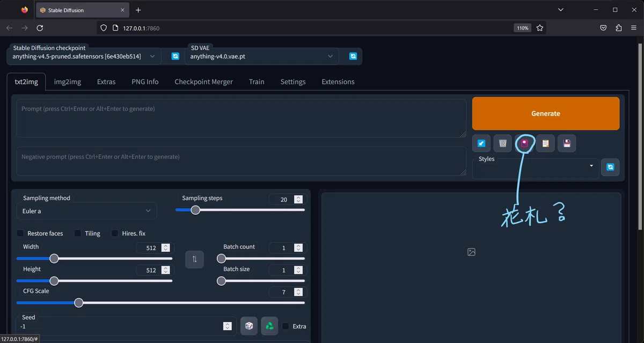Viewport: 644px width, 343px height.
Task: Adjust the Height value stepper
Action: point(166,270)
